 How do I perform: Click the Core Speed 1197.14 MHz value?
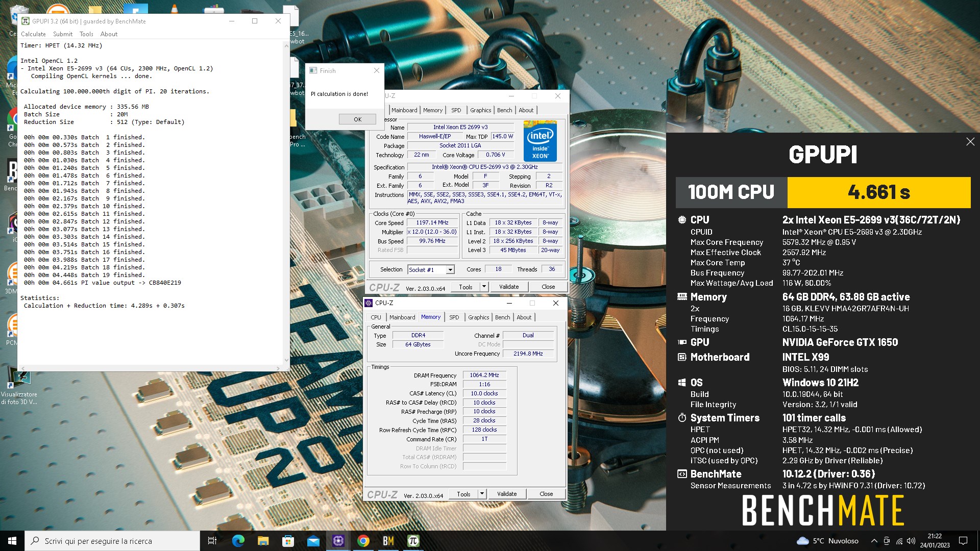coord(432,223)
